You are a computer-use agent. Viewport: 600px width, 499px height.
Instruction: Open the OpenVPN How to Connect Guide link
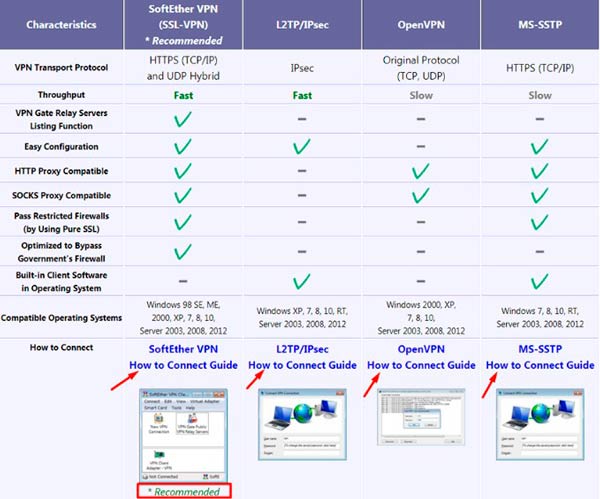tap(421, 357)
